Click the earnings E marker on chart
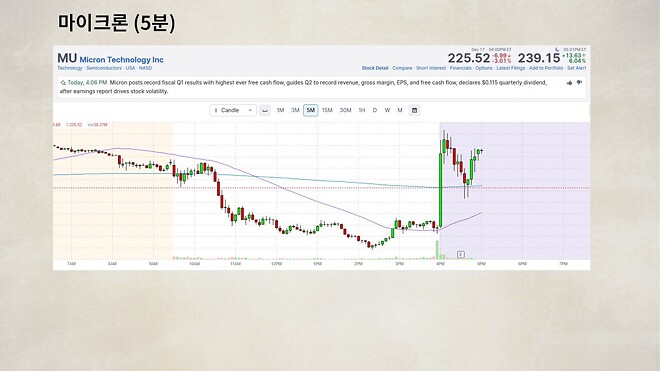The height and width of the screenshot is (371, 660). [461, 254]
